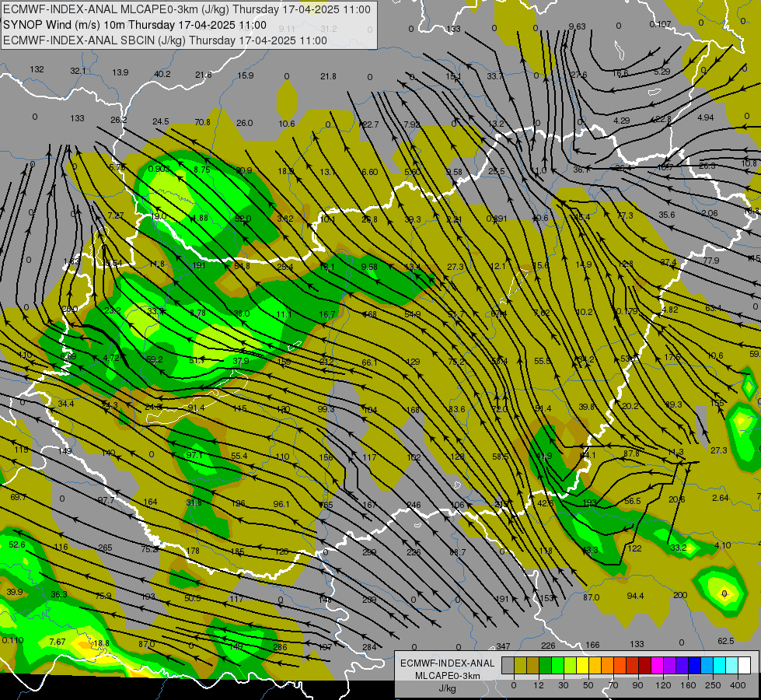
Task: Click the map value 99.3
Action: 326,409
